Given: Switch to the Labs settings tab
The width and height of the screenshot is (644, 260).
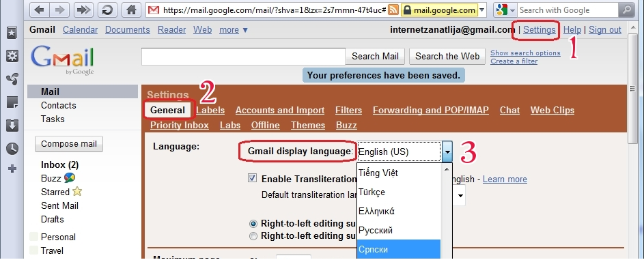Looking at the screenshot, I should [230, 125].
